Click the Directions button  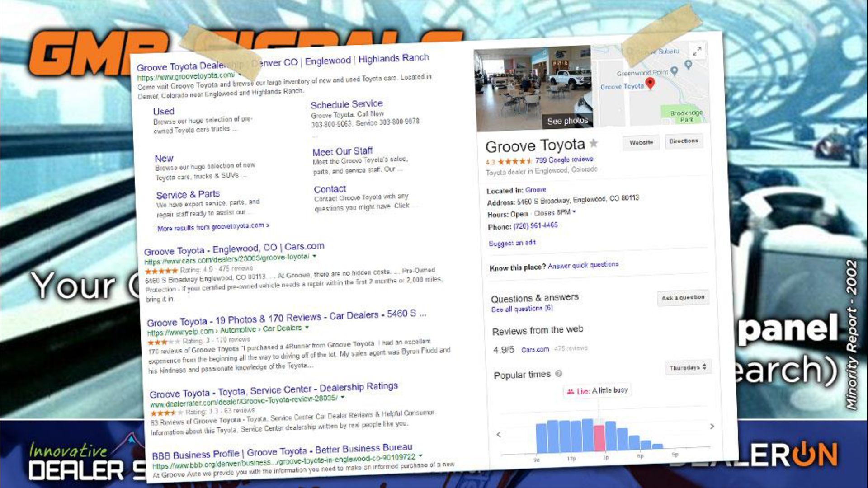[684, 141]
